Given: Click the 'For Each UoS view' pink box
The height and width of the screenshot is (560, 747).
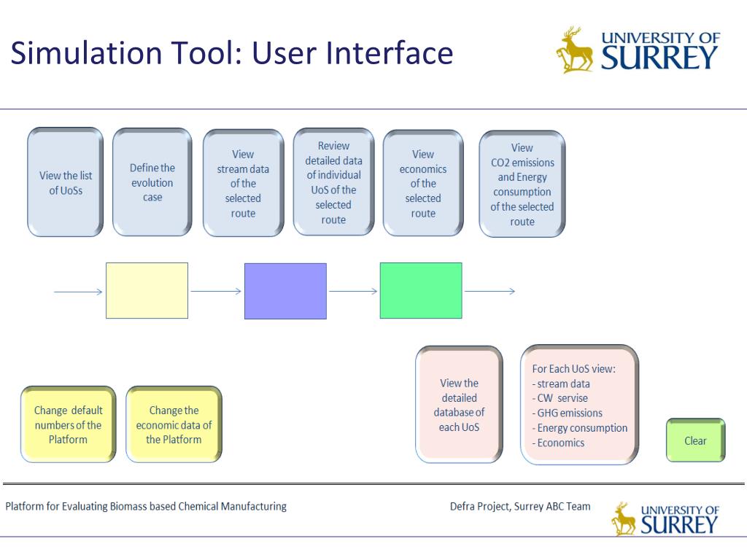Looking at the screenshot, I should 579,405.
